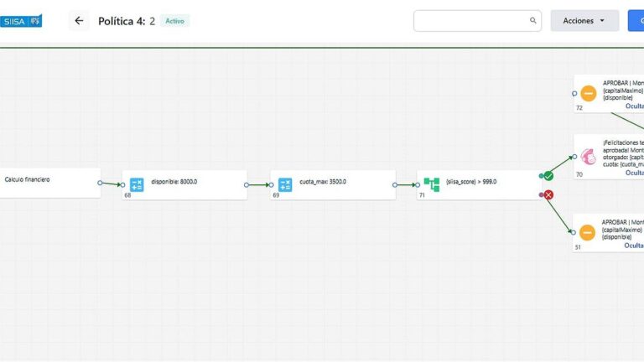Viewport: 644px width, 362px height.
Task: Click the output port of disponible node
Action: coord(247,185)
